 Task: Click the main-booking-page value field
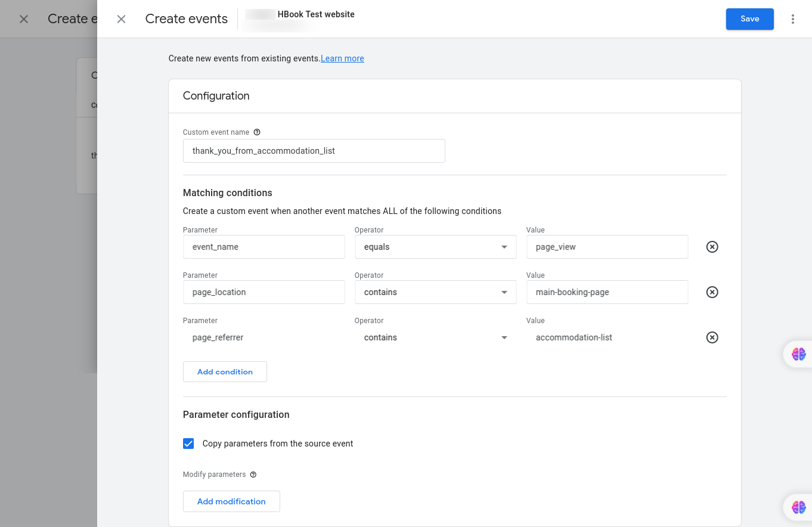tap(607, 292)
